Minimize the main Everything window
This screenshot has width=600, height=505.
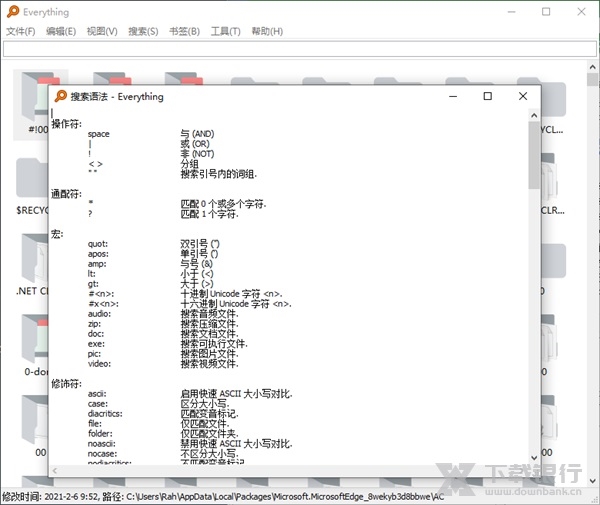pyautogui.click(x=512, y=12)
